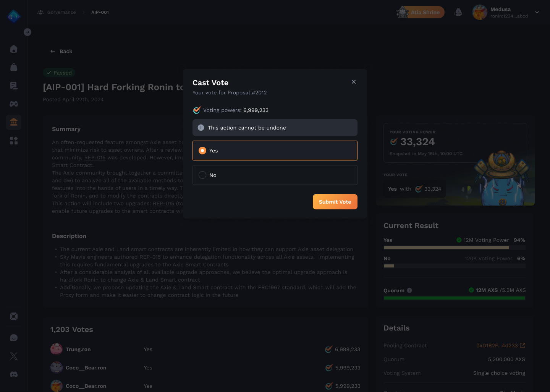Image resolution: width=550 pixels, height=392 pixels.
Task: Click the Governance breadcrumb icon
Action: tap(40, 12)
